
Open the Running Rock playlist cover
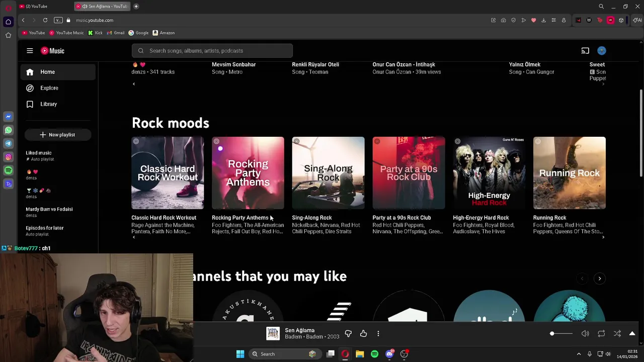click(x=570, y=173)
